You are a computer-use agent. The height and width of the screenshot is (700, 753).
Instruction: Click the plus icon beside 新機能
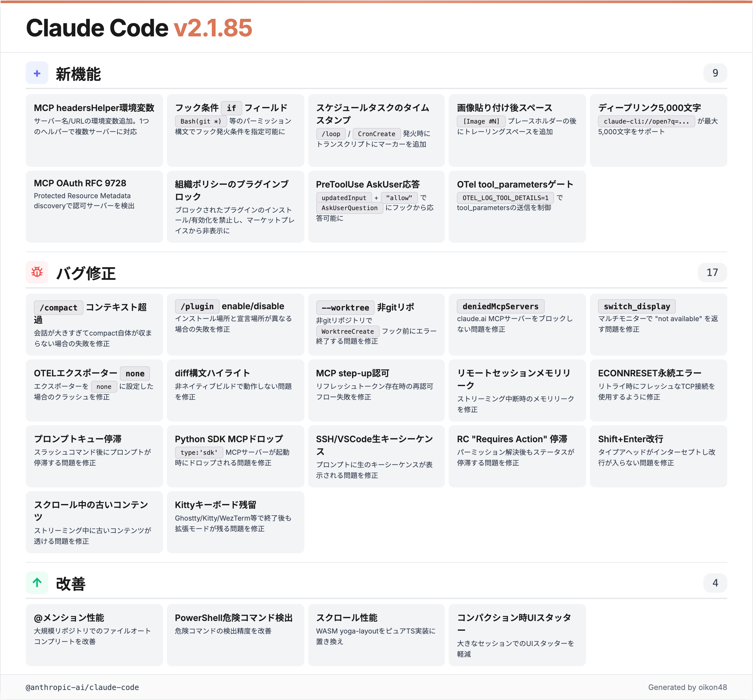pyautogui.click(x=37, y=73)
